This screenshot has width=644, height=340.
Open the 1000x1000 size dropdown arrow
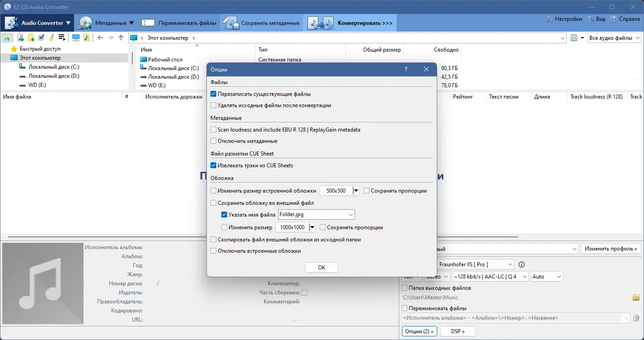[312, 227]
